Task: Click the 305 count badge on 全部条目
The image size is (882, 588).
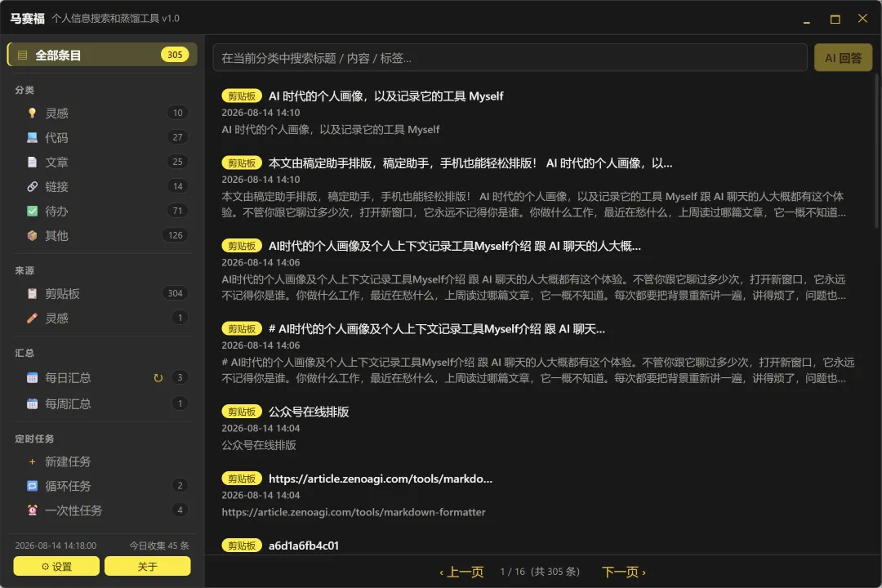Action: coord(175,55)
